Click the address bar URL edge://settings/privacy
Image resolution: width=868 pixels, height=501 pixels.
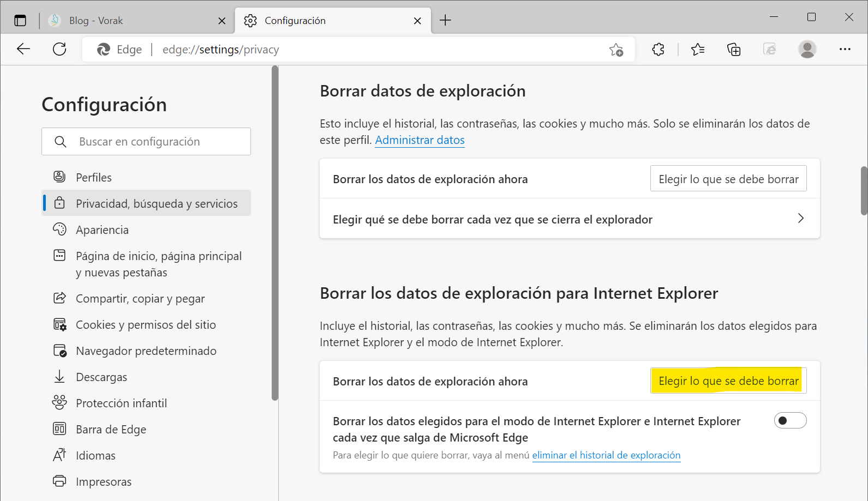[x=220, y=50]
